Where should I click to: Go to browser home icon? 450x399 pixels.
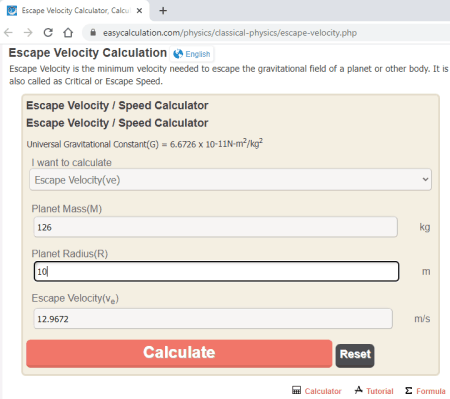(68, 33)
